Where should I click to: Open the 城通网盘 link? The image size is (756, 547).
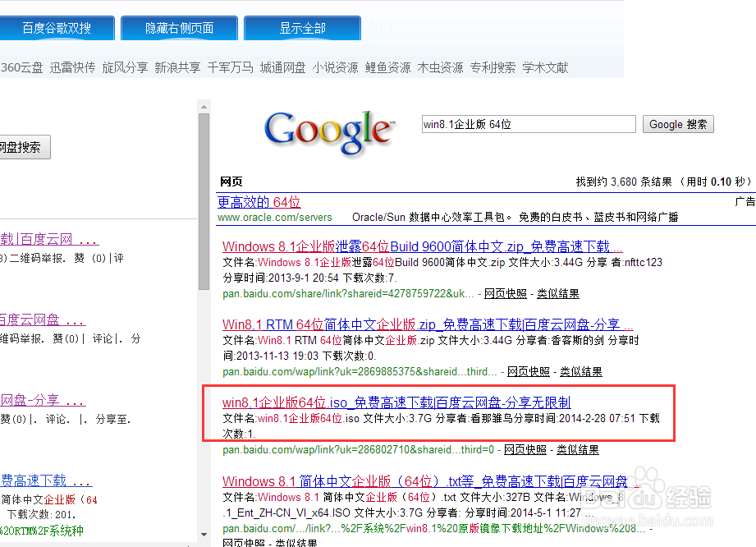283,67
